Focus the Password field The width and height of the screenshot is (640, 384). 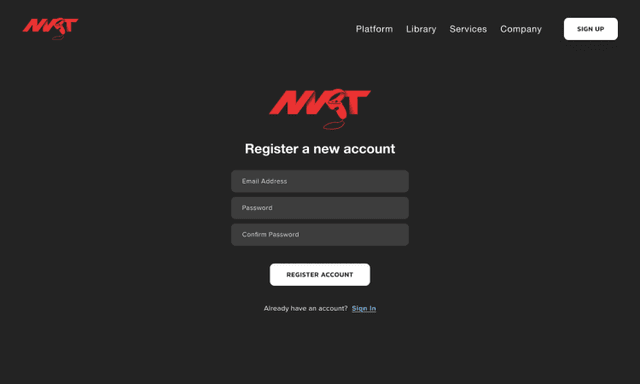[320, 208]
